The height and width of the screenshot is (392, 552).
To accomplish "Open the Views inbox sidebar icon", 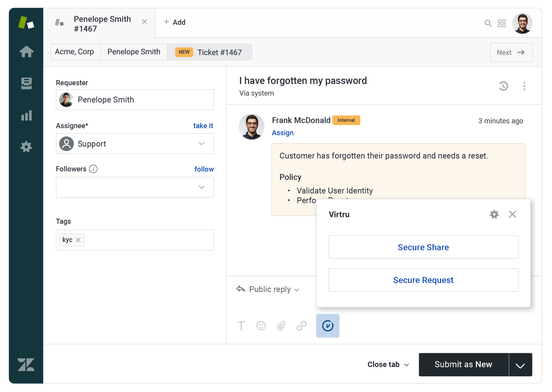I will pyautogui.click(x=26, y=83).
